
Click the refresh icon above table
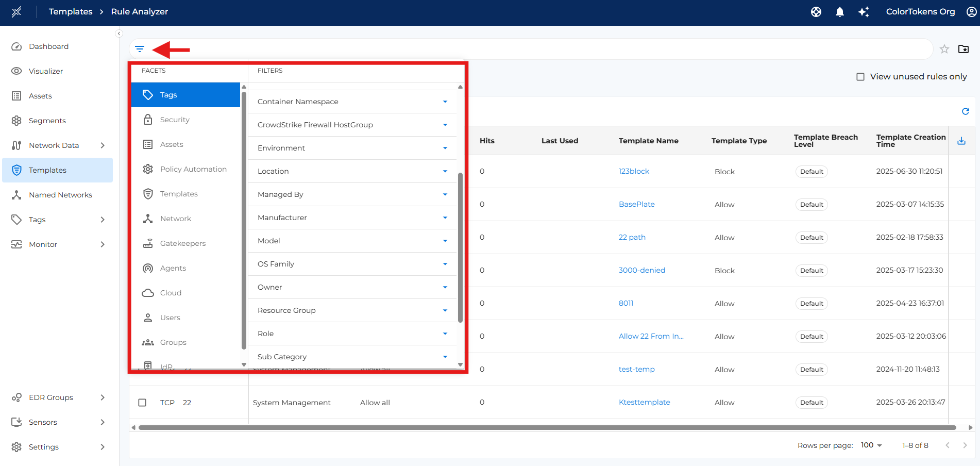click(x=965, y=111)
